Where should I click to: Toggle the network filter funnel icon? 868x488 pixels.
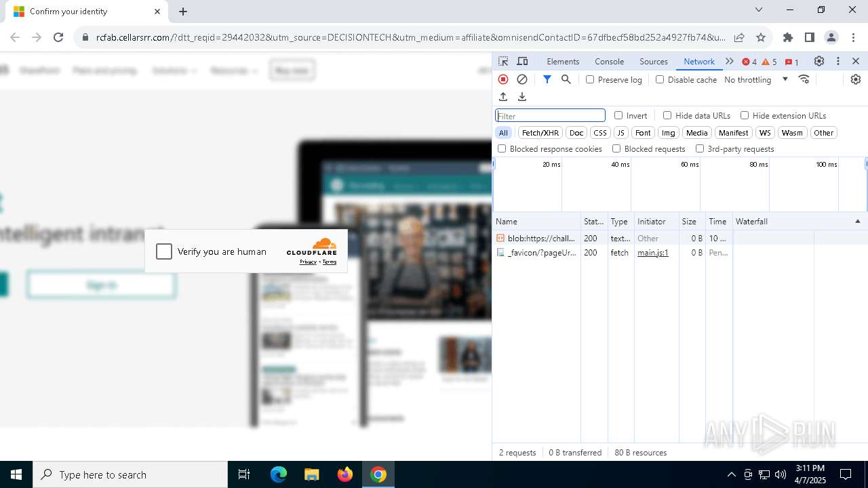547,79
